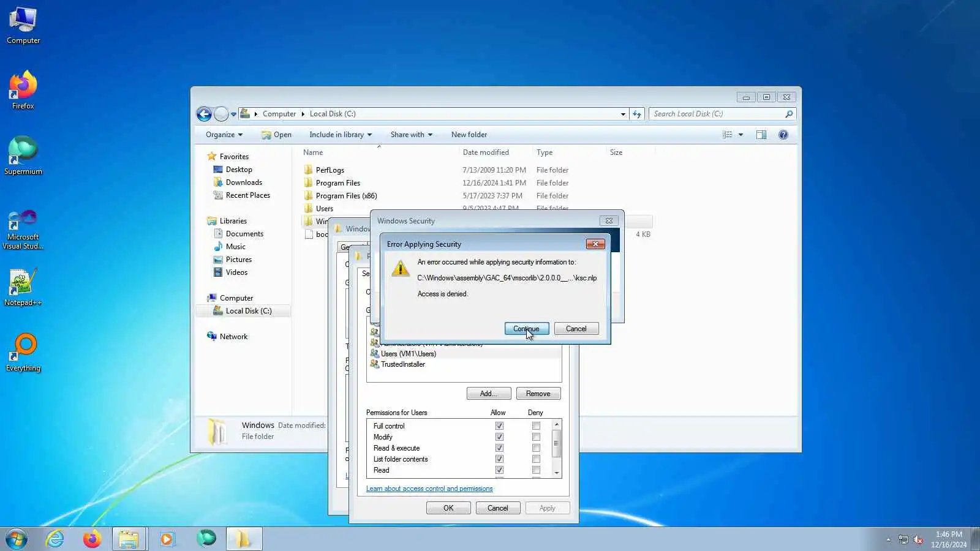Show the preview pane in Explorer
Image resolution: width=980 pixels, height=551 pixels.
coord(761,135)
